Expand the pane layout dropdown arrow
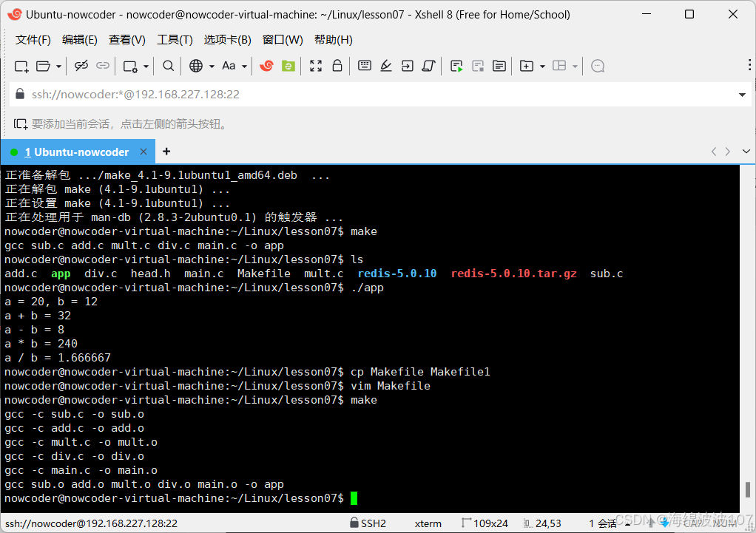This screenshot has height=533, width=756. point(575,67)
